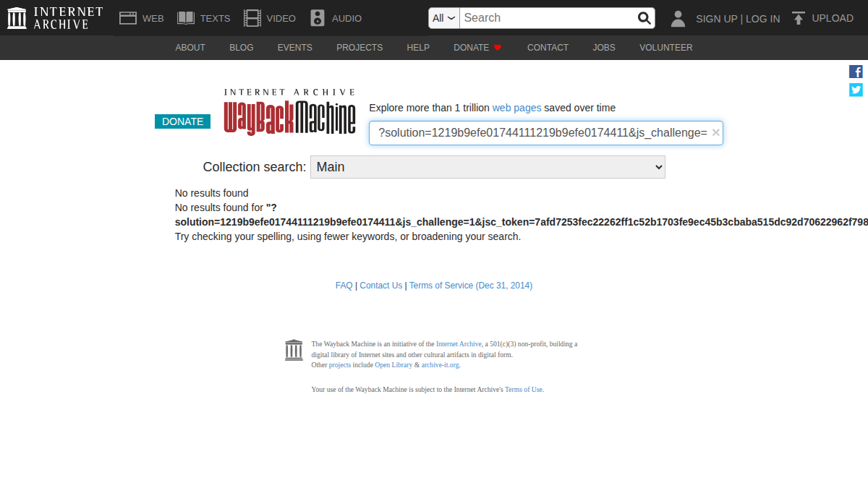Clear the Wayback URL field with X
Image resolution: width=868 pixels, height=488 pixels.
(715, 132)
